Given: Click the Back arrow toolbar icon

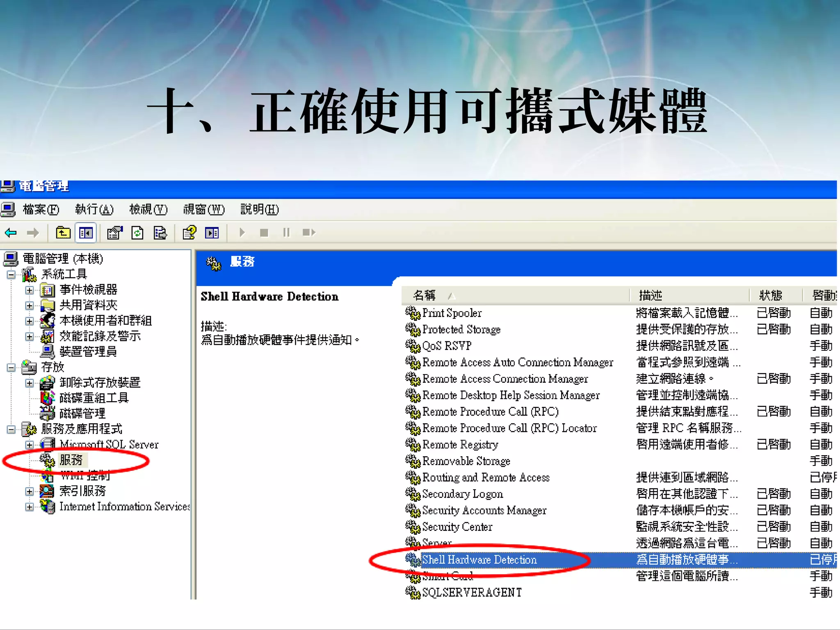Looking at the screenshot, I should coord(11,233).
